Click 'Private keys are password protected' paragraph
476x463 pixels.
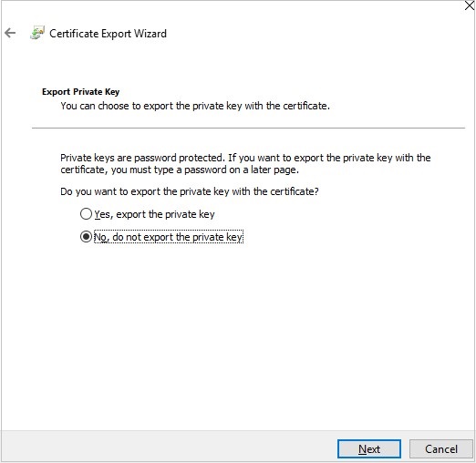[x=245, y=164]
